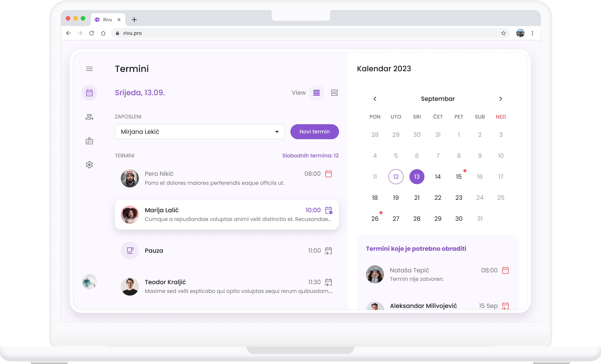Open the hamburger menu in sidebar

pyautogui.click(x=89, y=69)
